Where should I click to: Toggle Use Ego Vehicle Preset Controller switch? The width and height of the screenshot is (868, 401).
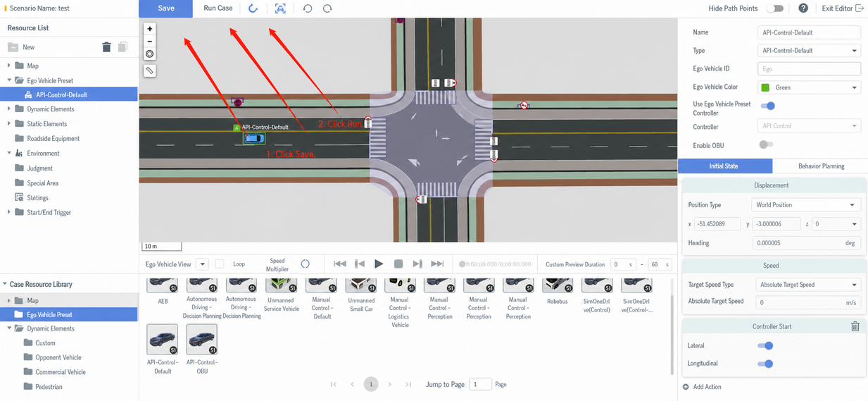[x=767, y=106]
